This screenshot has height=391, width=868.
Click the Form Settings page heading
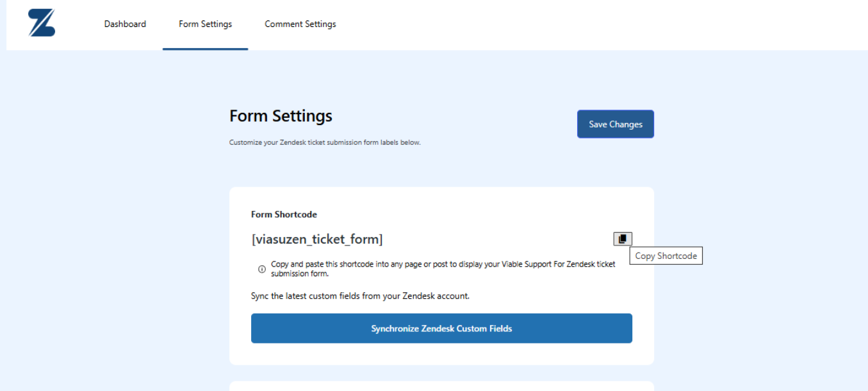coord(281,116)
